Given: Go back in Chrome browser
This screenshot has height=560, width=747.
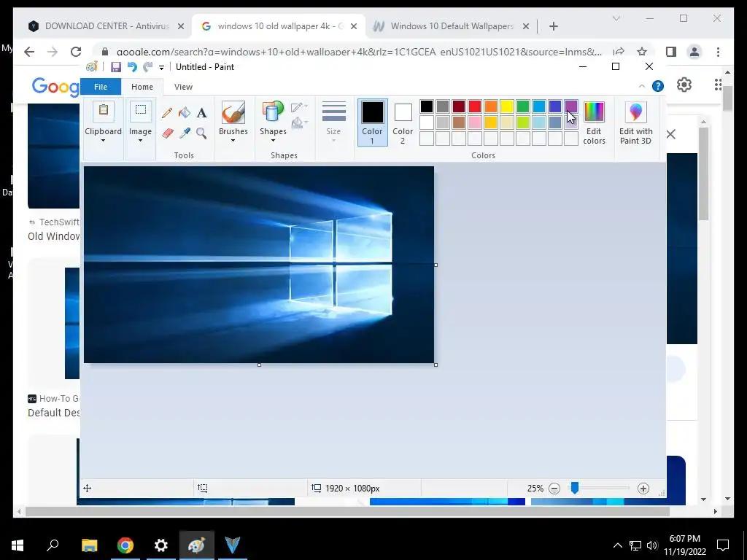Looking at the screenshot, I should point(29,52).
